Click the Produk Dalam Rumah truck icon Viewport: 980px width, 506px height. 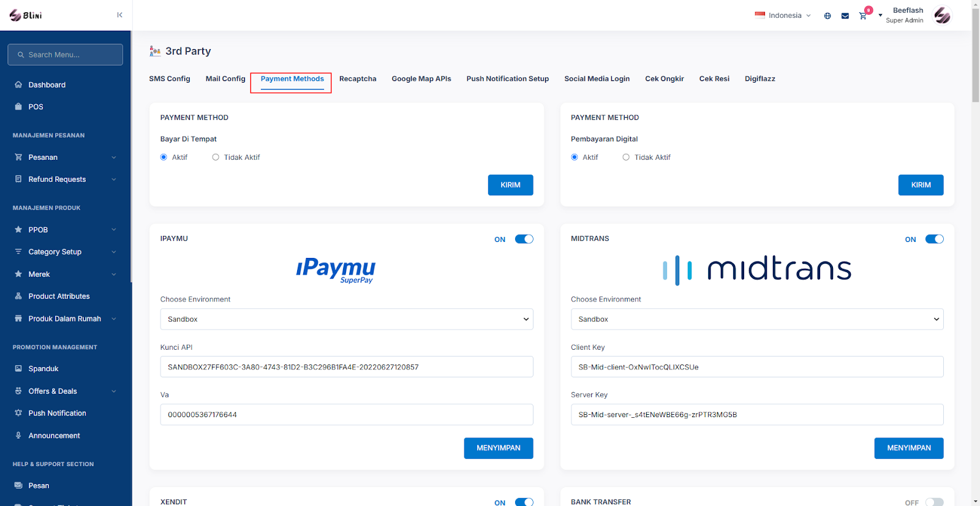[x=18, y=319]
